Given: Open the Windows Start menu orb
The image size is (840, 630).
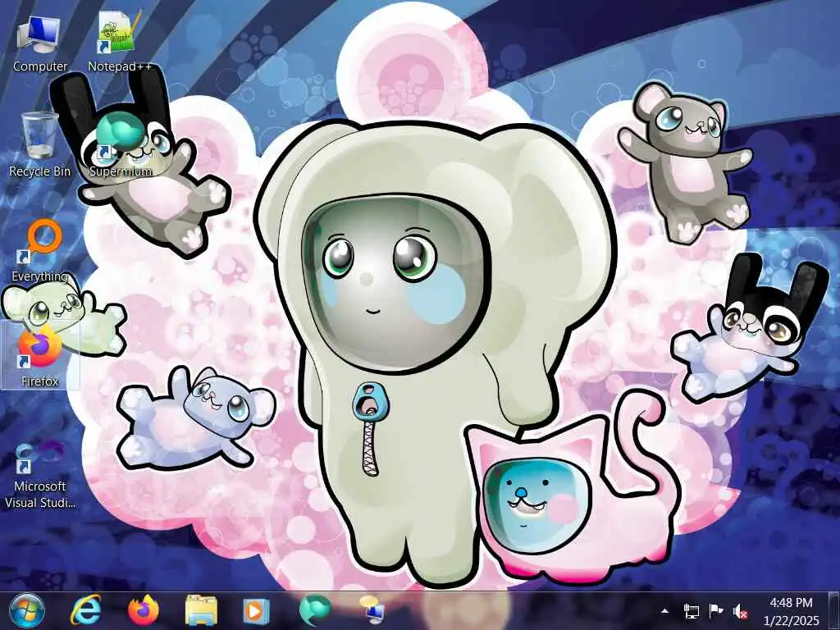Looking at the screenshot, I should 27,612.
